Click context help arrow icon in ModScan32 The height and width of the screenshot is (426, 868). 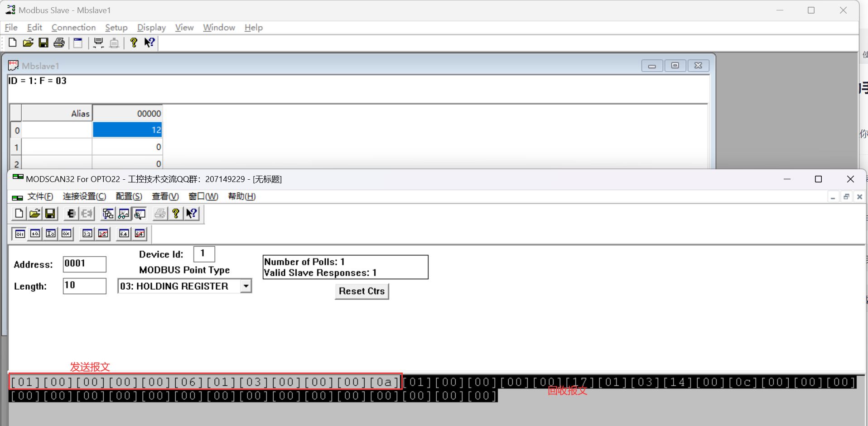click(x=192, y=213)
